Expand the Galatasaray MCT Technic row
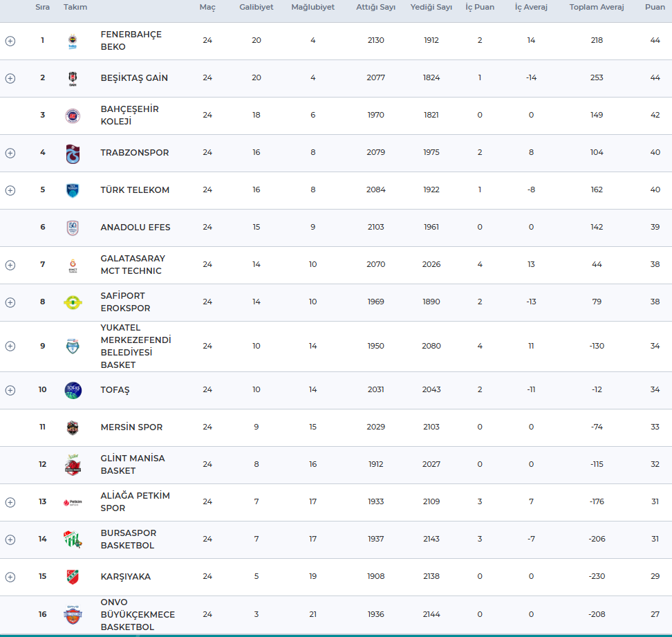 point(10,265)
